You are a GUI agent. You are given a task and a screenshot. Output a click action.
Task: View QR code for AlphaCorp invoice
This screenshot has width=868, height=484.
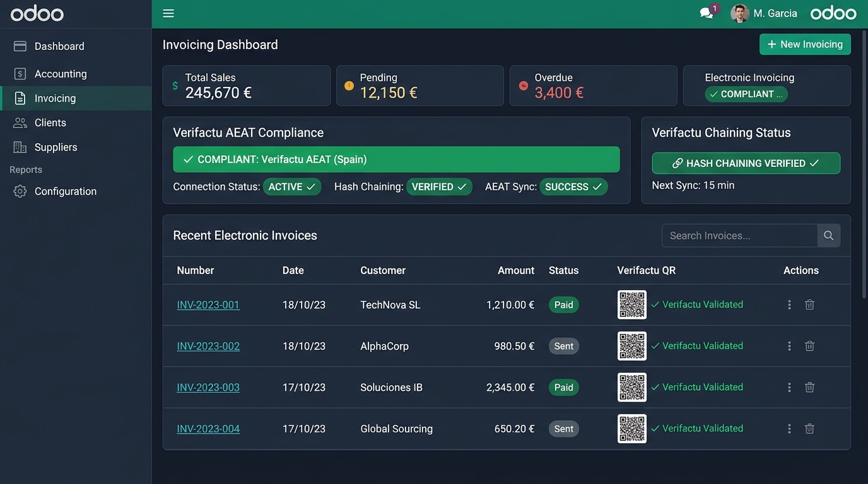click(632, 346)
